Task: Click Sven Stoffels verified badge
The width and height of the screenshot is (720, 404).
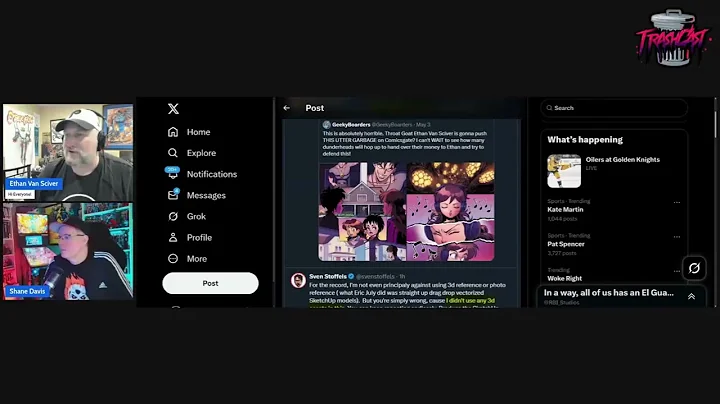Action: [351, 276]
